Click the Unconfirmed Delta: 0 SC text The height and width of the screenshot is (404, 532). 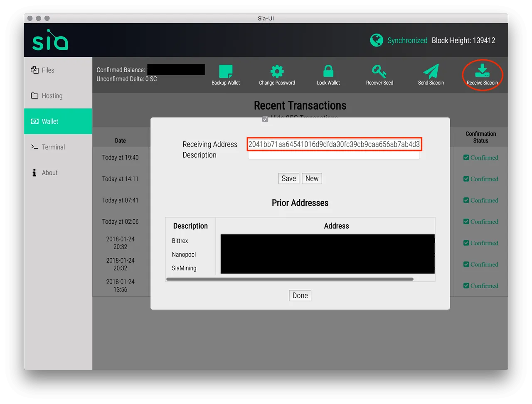127,79
